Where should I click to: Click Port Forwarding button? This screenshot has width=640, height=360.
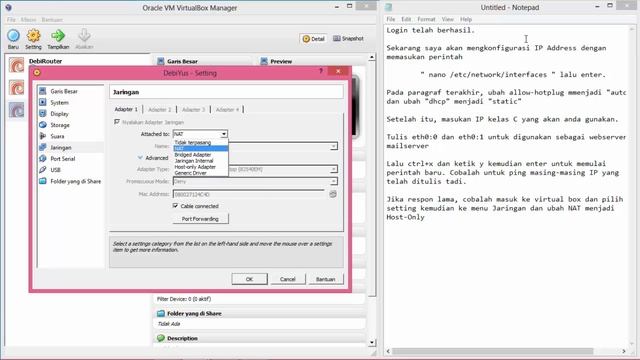(200, 219)
